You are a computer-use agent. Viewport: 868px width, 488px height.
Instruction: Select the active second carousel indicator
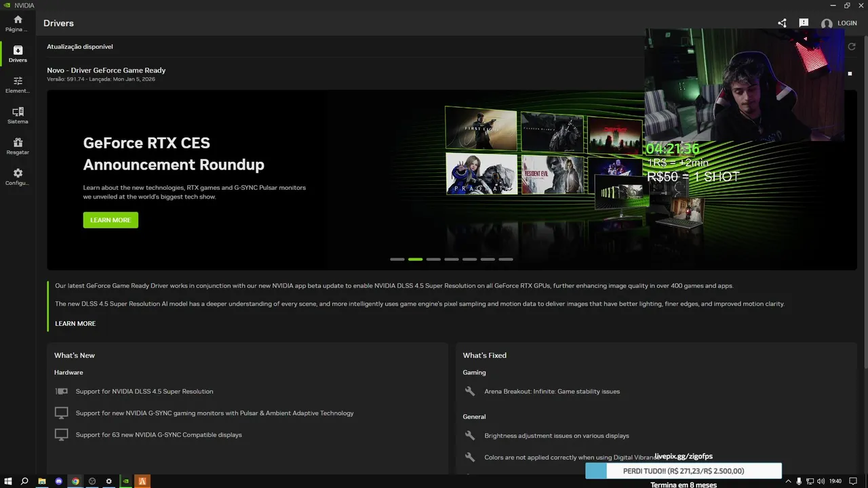(416, 259)
